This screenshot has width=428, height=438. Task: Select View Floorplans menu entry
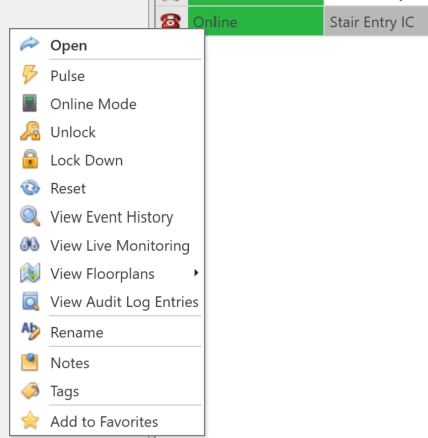click(x=107, y=274)
